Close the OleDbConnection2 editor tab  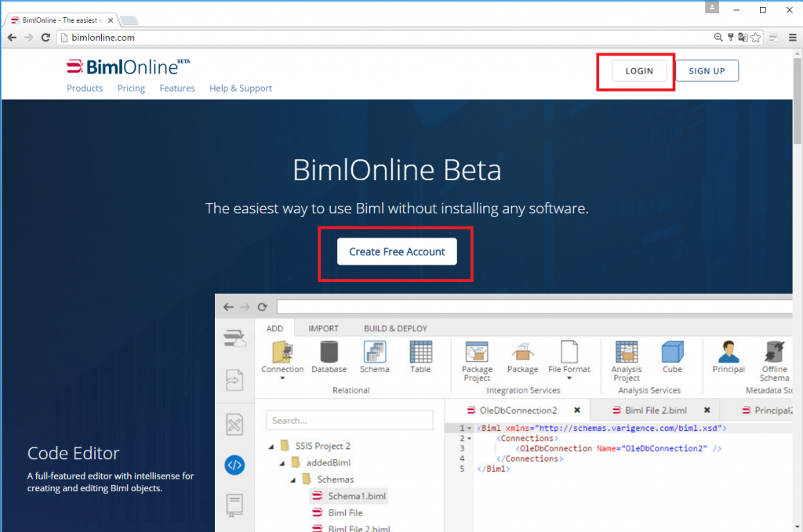(x=577, y=411)
